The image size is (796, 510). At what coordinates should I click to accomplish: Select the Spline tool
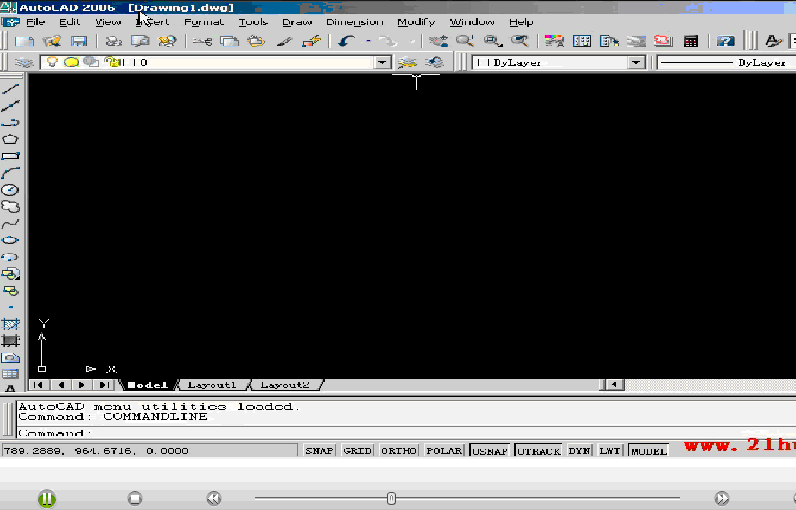10,224
